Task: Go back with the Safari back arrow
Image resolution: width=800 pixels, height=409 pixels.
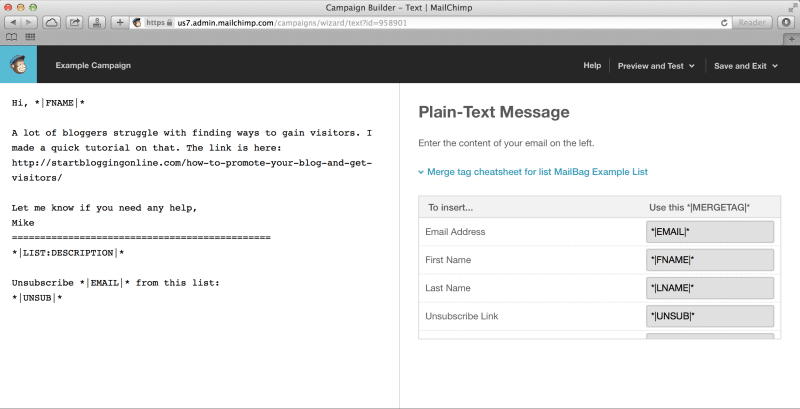Action: pyautogui.click(x=13, y=22)
